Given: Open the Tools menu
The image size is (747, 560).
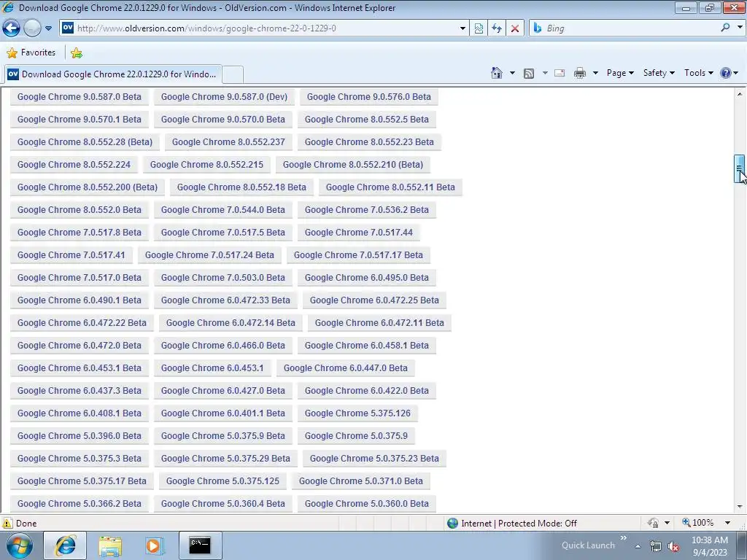Looking at the screenshot, I should click(x=698, y=73).
